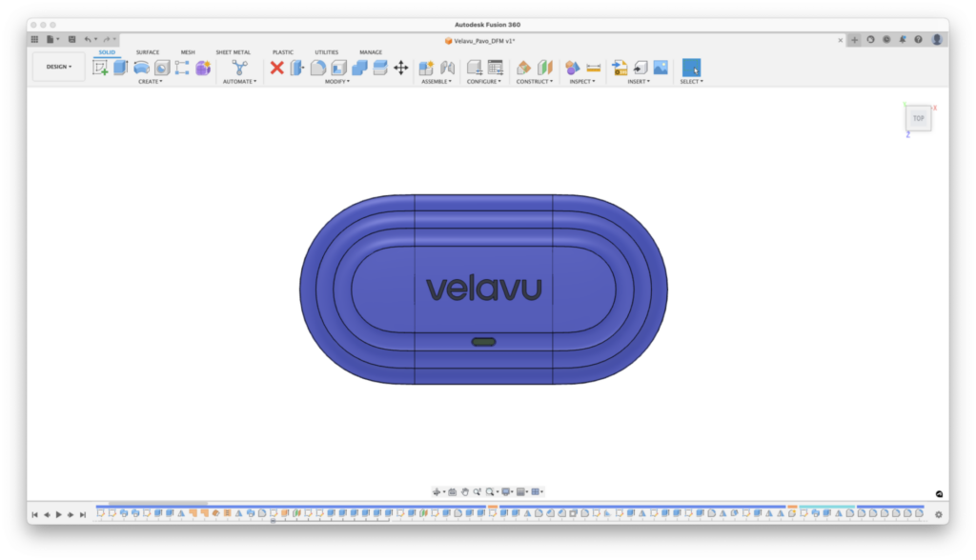The image size is (976, 560).
Task: Switch display settings in navigation bar
Action: pyautogui.click(x=506, y=490)
